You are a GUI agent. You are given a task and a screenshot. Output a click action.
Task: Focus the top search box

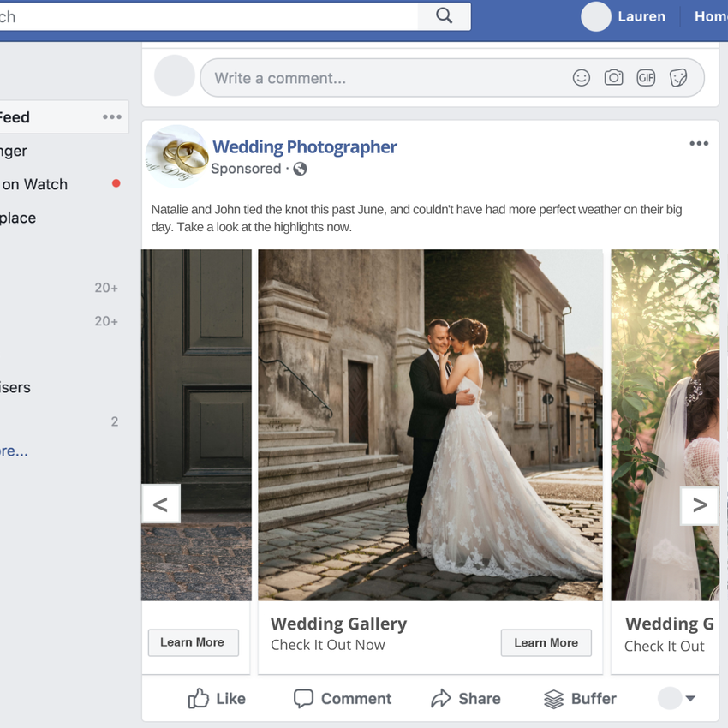(x=209, y=16)
